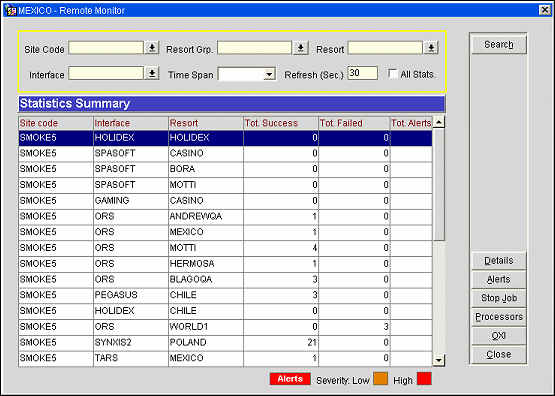Click the OXI button
The height and width of the screenshot is (396, 555).
point(499,336)
